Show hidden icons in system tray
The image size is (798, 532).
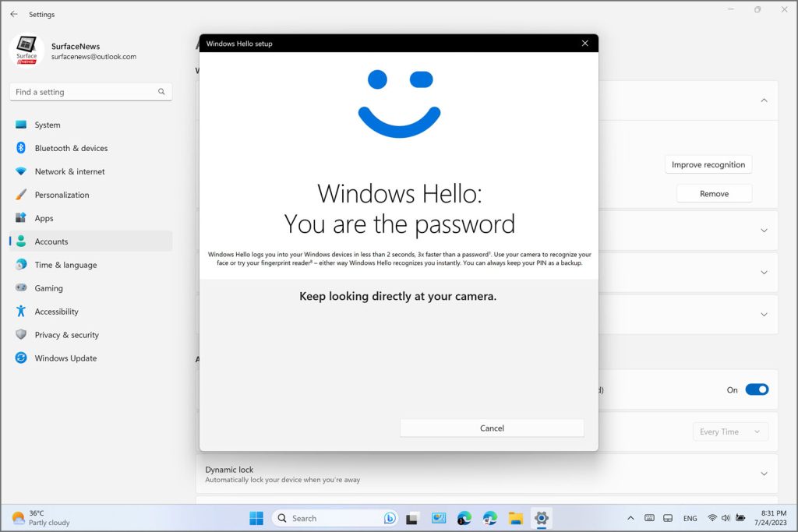tap(630, 518)
